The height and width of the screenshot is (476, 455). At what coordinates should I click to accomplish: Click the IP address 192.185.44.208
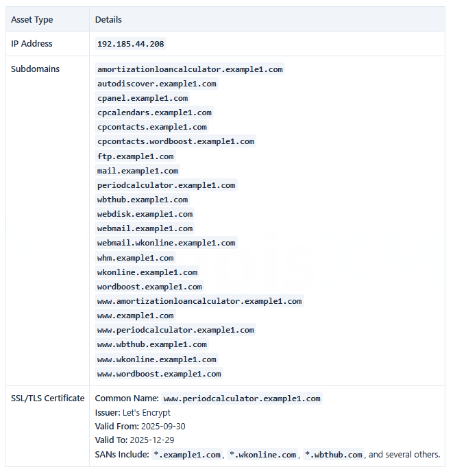(x=131, y=44)
